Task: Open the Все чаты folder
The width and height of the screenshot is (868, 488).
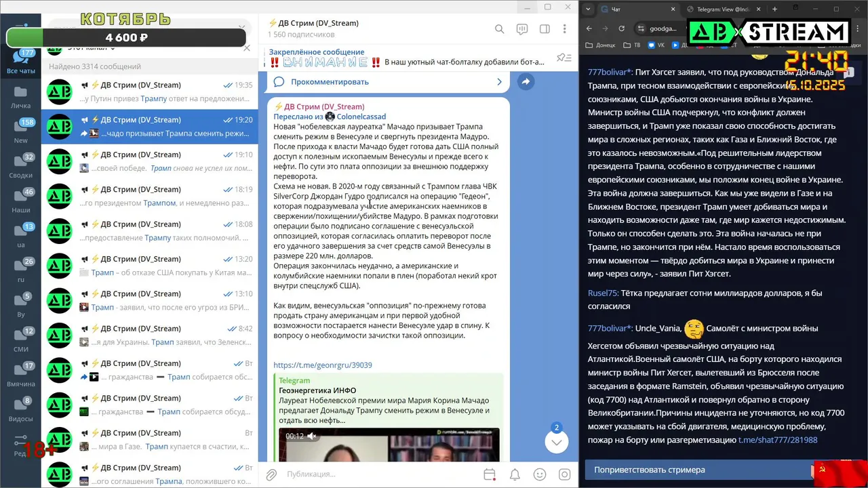Action: [x=21, y=61]
